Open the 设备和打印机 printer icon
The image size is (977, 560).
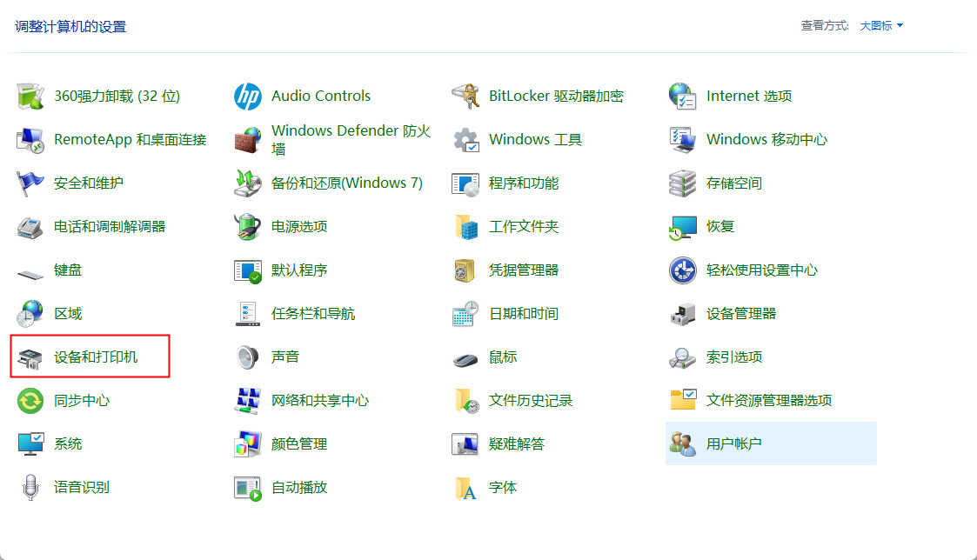pyautogui.click(x=30, y=357)
